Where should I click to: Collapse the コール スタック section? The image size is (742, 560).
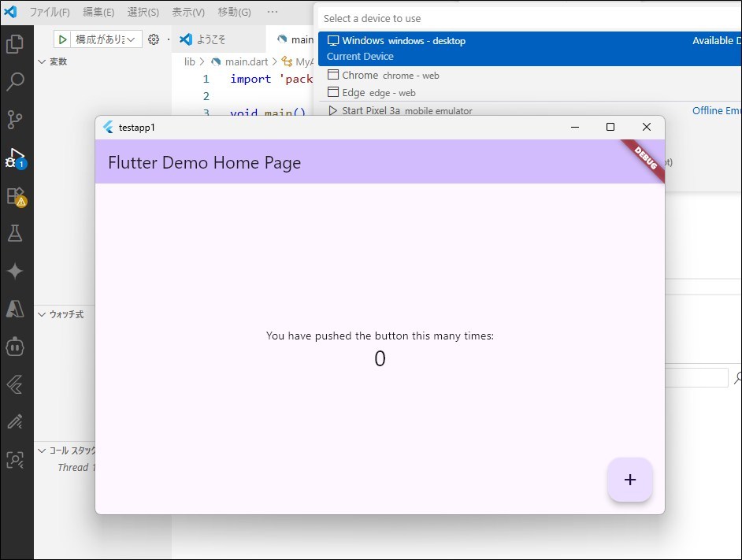(x=66, y=451)
